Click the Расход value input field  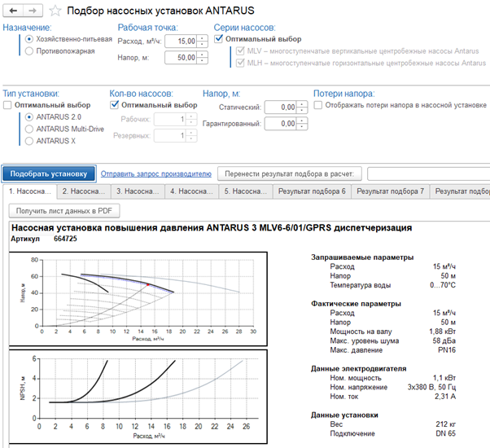click(181, 41)
